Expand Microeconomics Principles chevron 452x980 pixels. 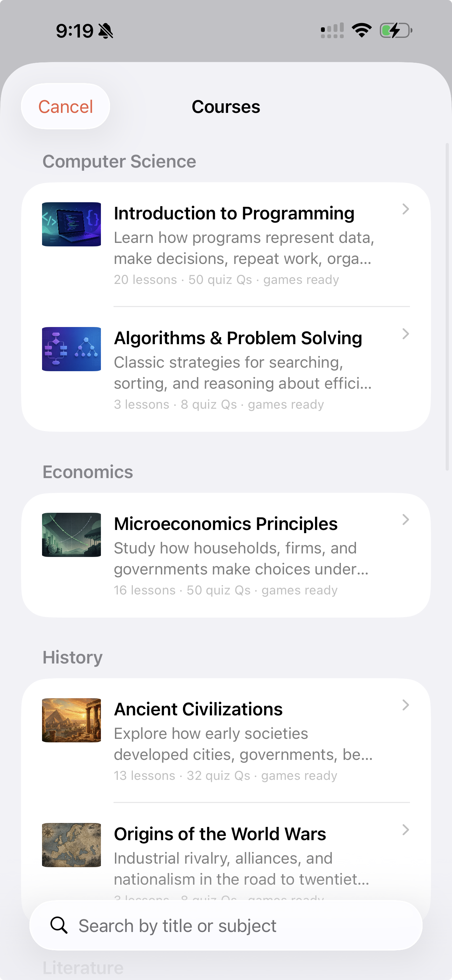(406, 519)
